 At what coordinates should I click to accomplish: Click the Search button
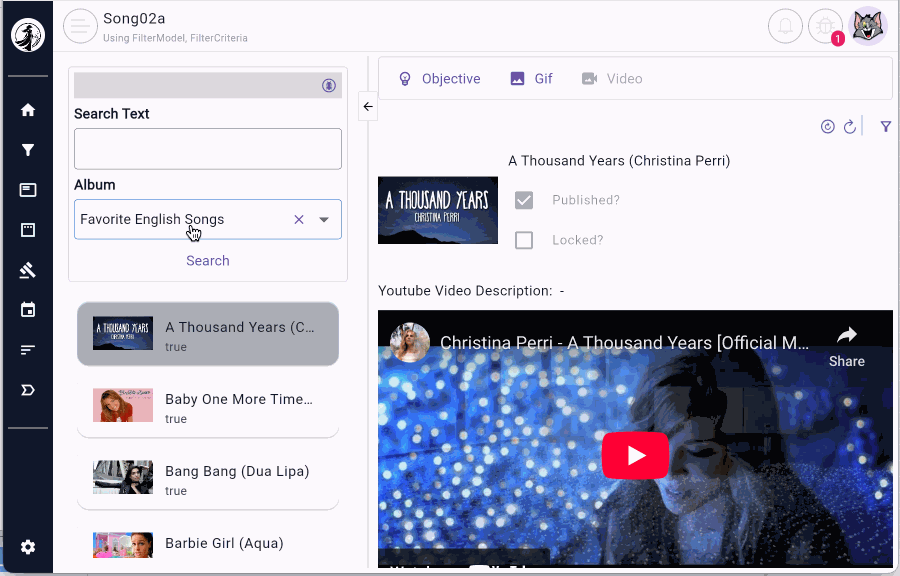(x=208, y=261)
